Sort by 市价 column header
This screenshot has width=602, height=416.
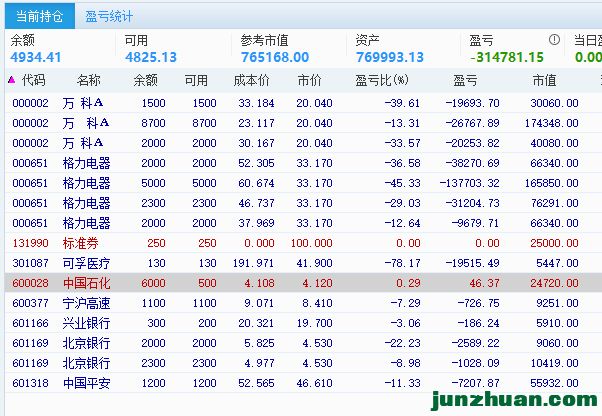tap(309, 80)
